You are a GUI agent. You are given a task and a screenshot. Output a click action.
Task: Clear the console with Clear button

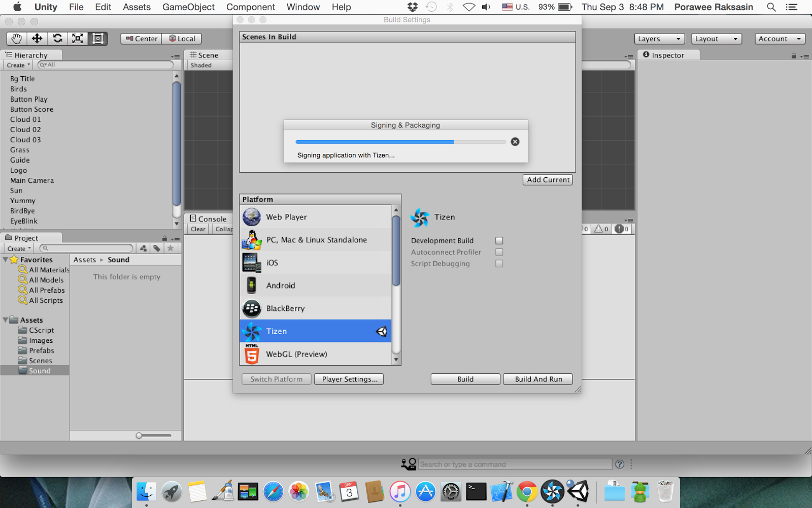[198, 229]
